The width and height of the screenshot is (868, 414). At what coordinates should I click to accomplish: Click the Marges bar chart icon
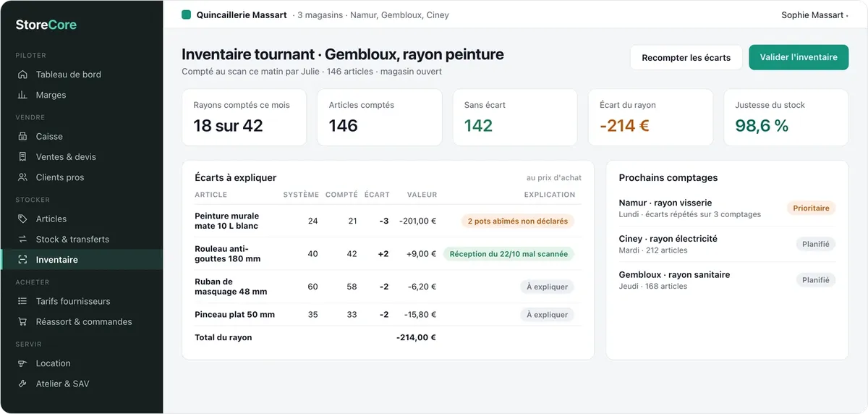22,95
